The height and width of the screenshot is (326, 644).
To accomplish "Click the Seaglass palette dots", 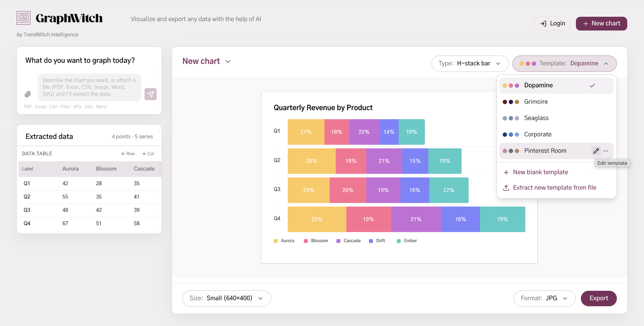I will 511,118.
